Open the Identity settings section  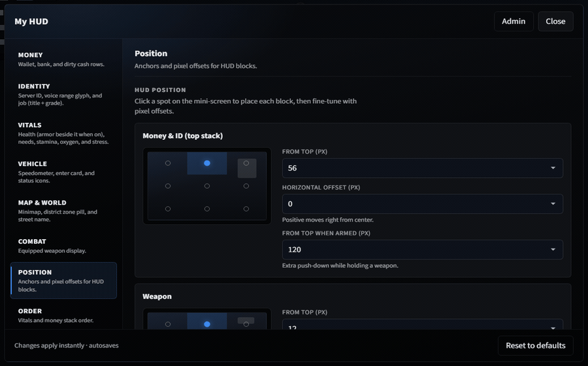[x=63, y=94]
